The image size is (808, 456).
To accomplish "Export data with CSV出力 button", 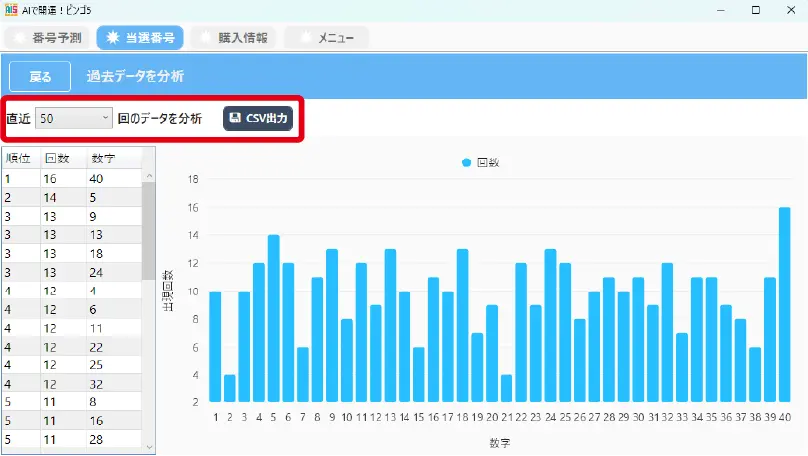I will click(258, 118).
